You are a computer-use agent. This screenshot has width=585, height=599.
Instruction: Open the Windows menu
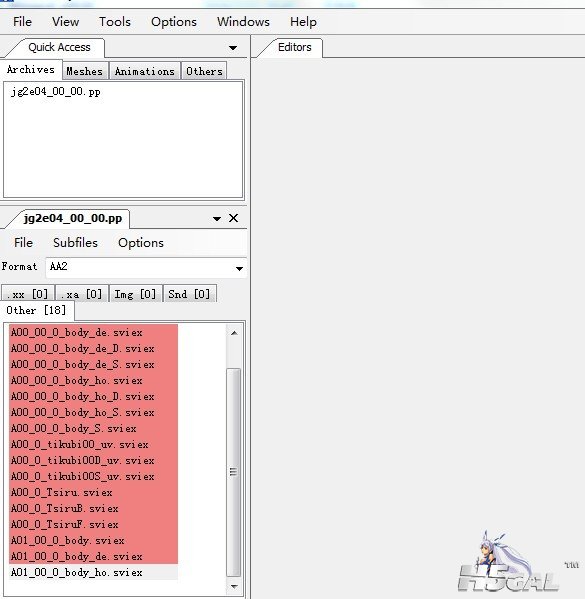click(x=243, y=22)
